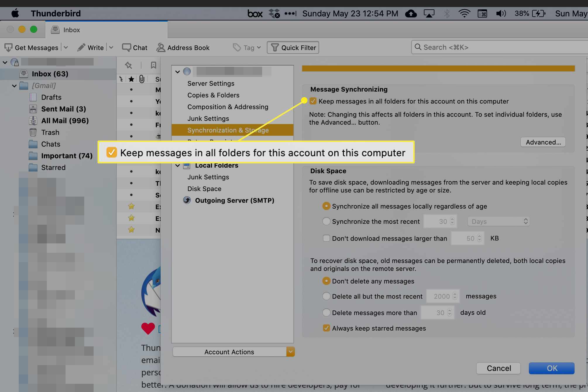
Task: Click the red heart donate icon
Action: (148, 329)
